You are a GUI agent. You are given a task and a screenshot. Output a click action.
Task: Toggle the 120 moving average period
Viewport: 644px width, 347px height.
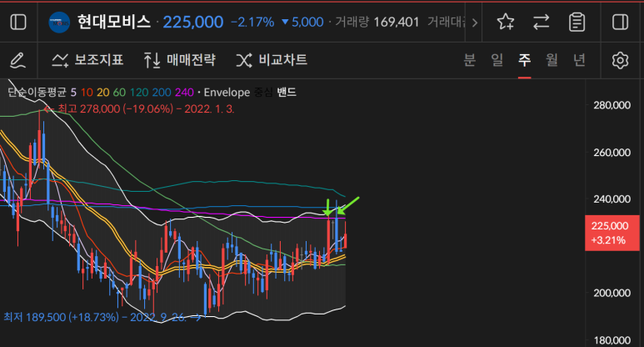coord(139,92)
